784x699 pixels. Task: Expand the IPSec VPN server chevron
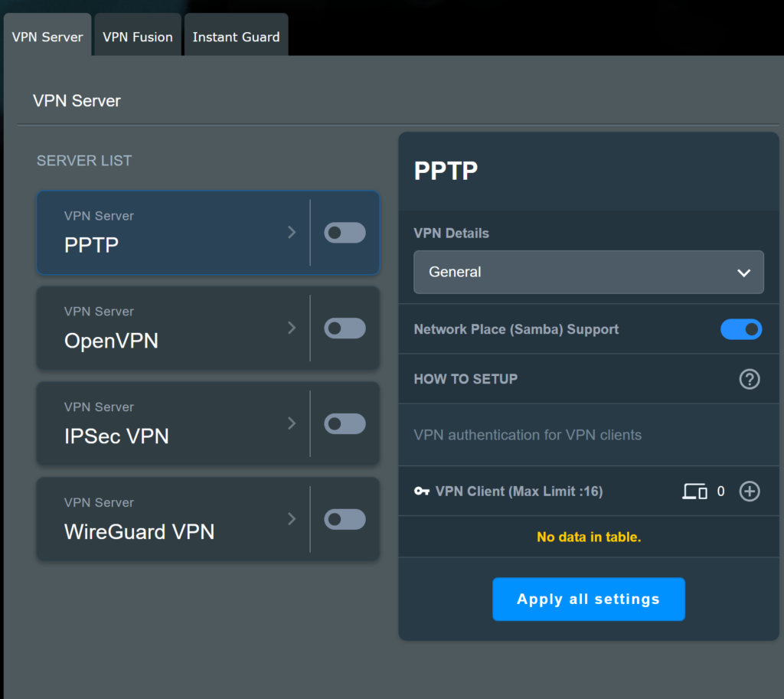point(292,423)
